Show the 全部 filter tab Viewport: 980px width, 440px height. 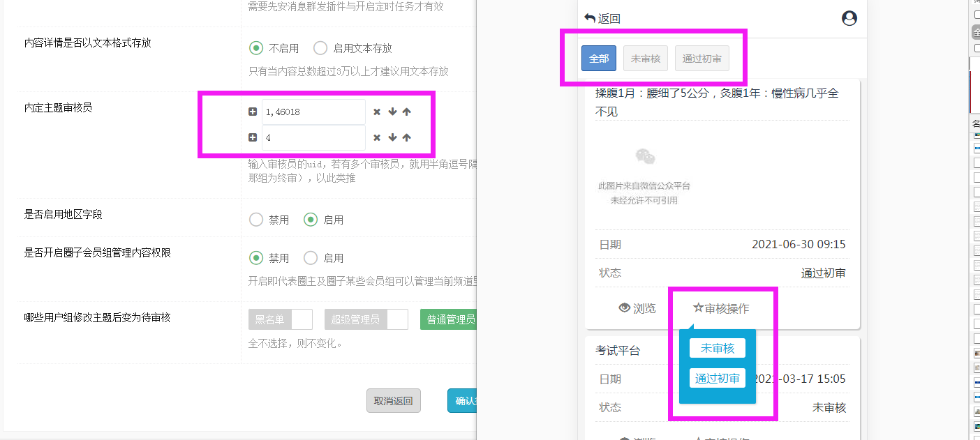click(x=598, y=59)
